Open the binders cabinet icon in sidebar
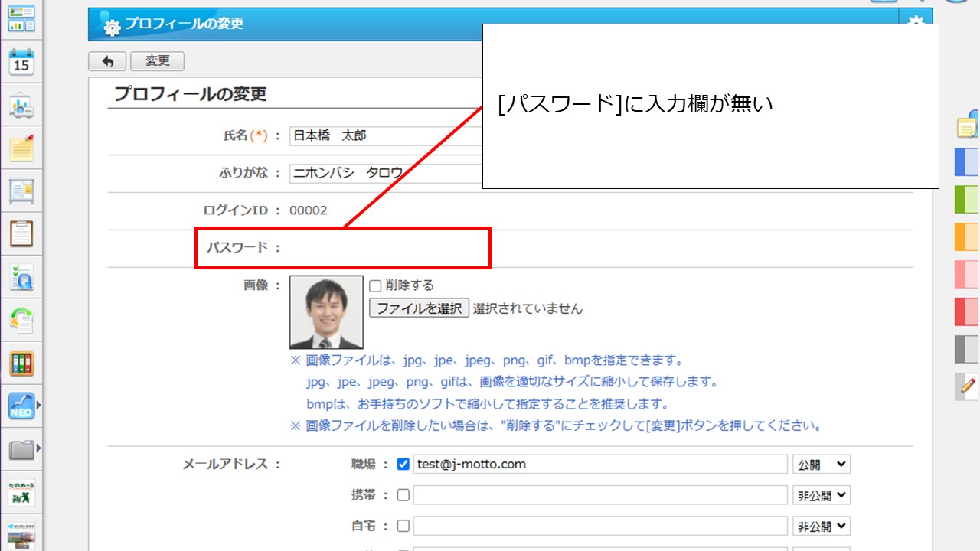 coord(21,364)
